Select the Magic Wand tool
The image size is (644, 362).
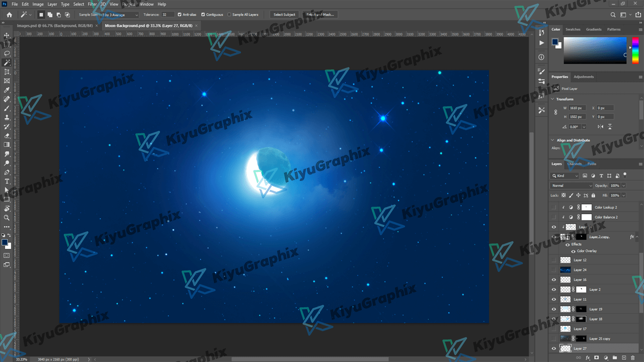click(x=7, y=62)
